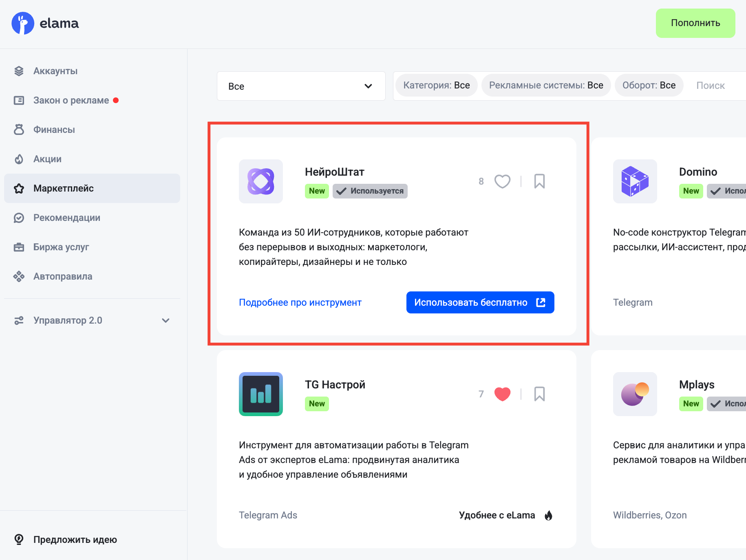746x560 pixels.
Task: Click the elama llama logo
Action: 23,23
